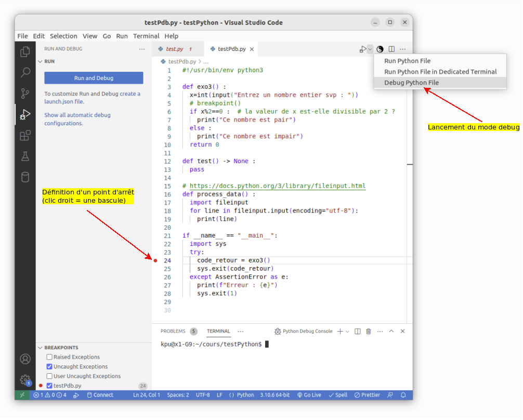Click Connect database status item
Screen dimensions: 523x420
[100, 396]
